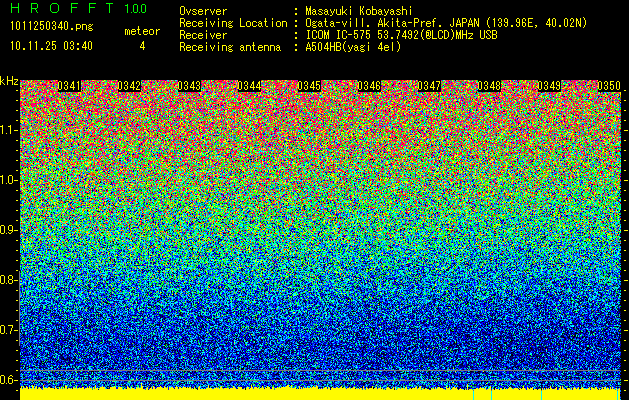Click the kHz axis unit label
This screenshot has width=629, height=400.
pyautogui.click(x=9, y=81)
